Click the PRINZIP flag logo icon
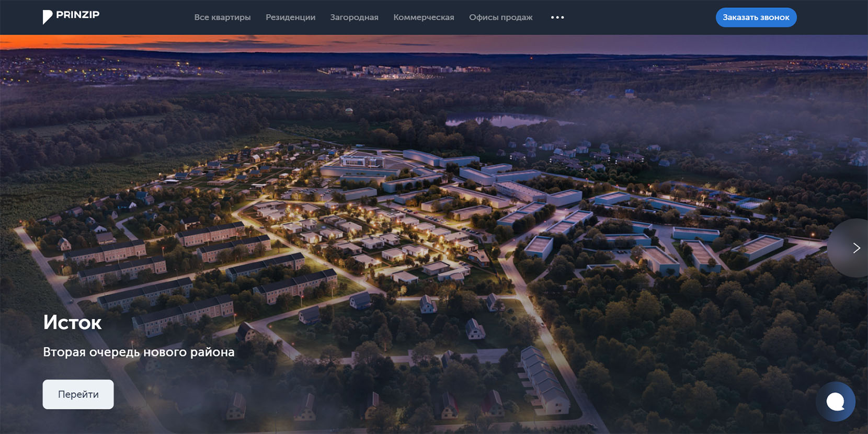Viewport: 868px width, 434px height. [x=47, y=17]
